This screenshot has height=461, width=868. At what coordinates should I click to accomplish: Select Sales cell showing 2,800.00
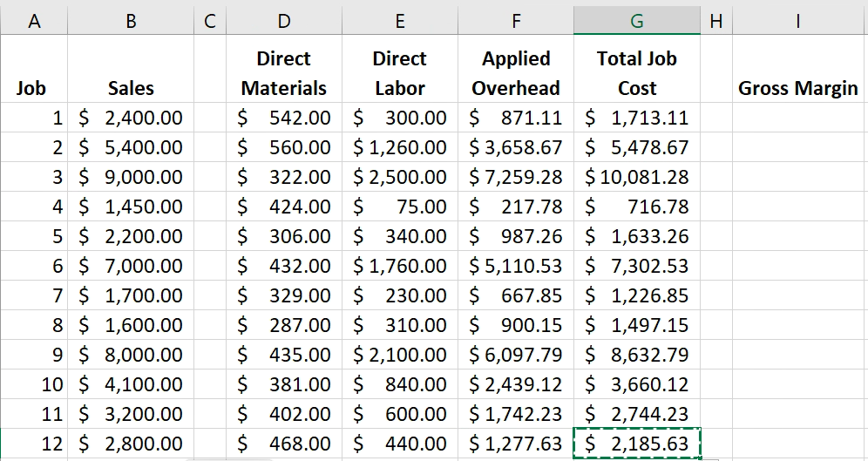(131, 444)
